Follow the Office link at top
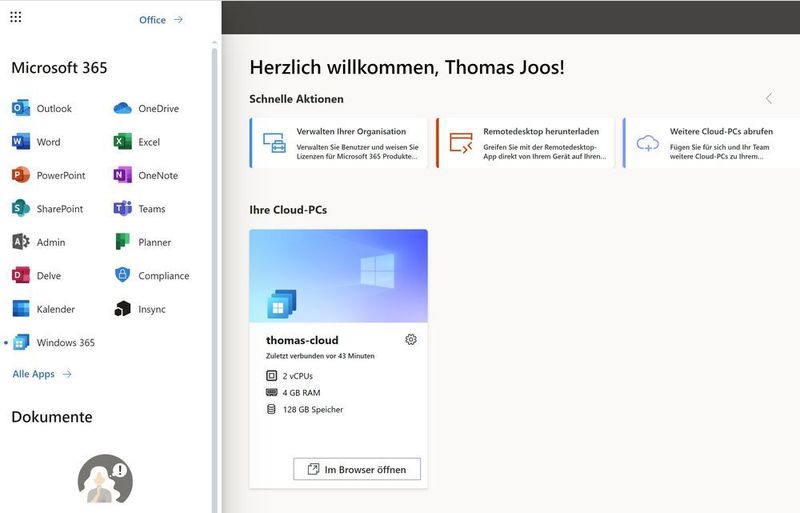This screenshot has width=800, height=513. (x=161, y=20)
